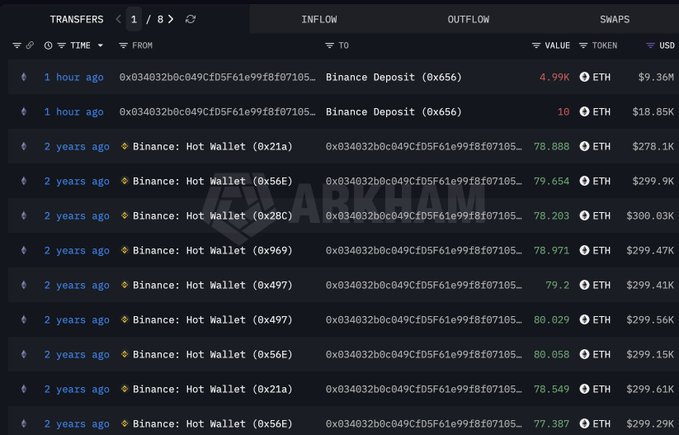Select the $300.03K USD amount

(650, 216)
